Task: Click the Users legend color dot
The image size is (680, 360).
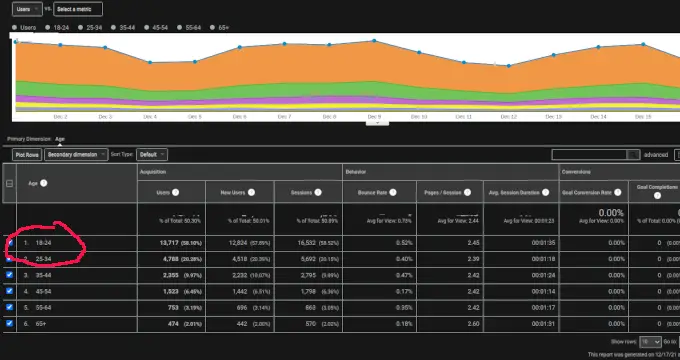Action: [x=14, y=27]
